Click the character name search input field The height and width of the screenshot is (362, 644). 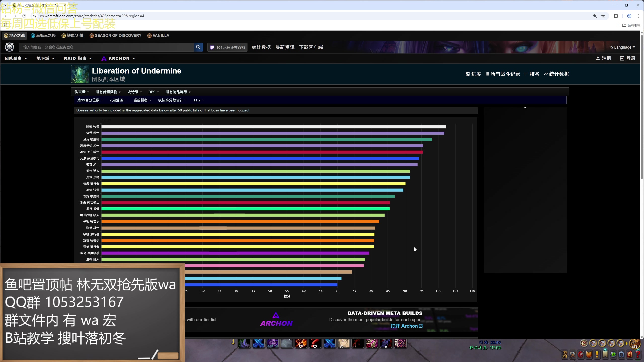coord(106,47)
